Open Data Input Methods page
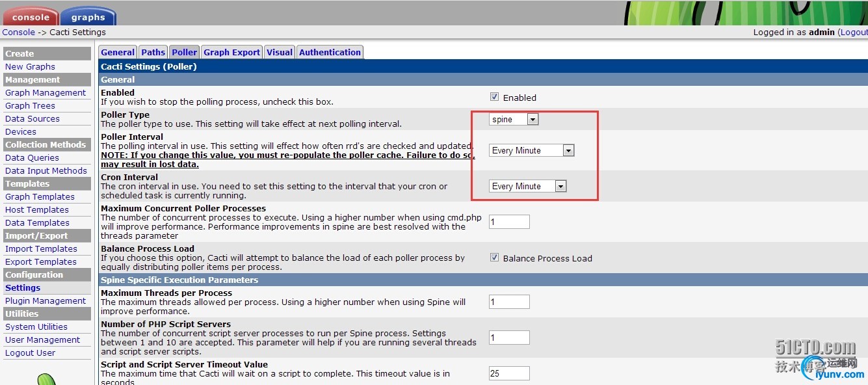The image size is (868, 385). (x=46, y=170)
